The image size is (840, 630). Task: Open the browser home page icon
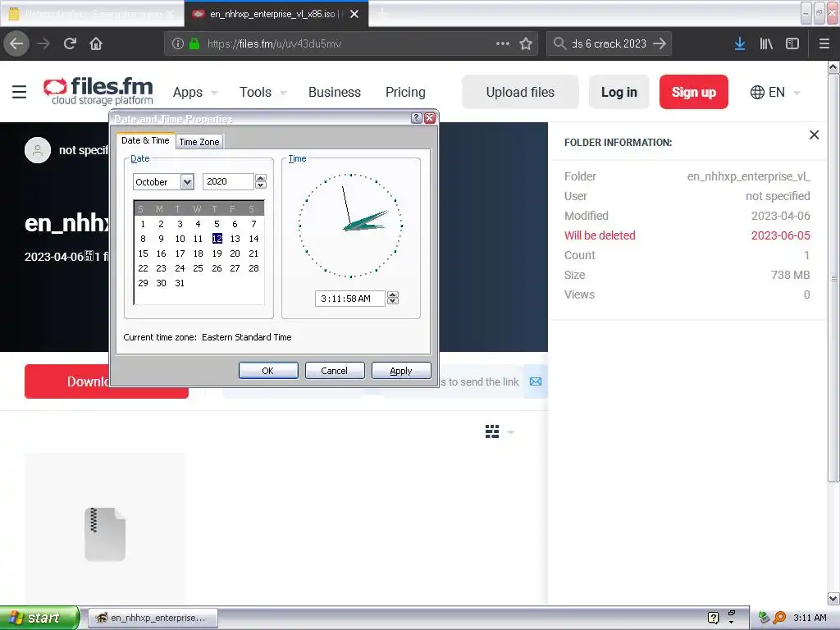click(96, 44)
